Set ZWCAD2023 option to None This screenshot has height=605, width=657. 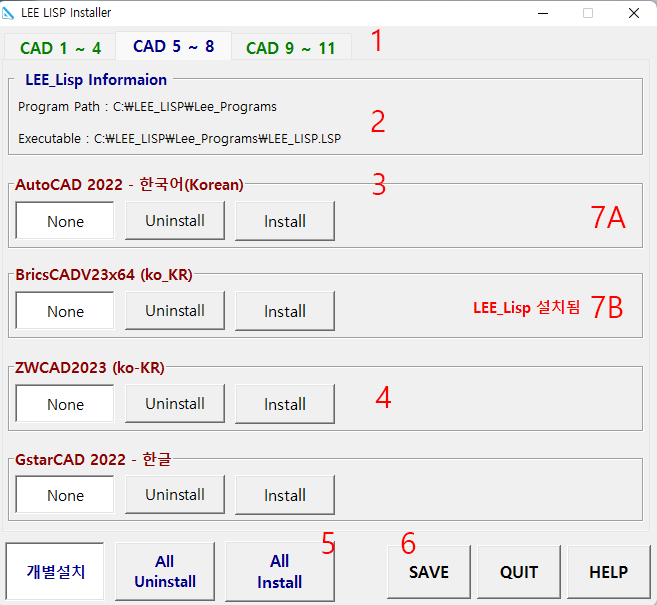point(65,404)
